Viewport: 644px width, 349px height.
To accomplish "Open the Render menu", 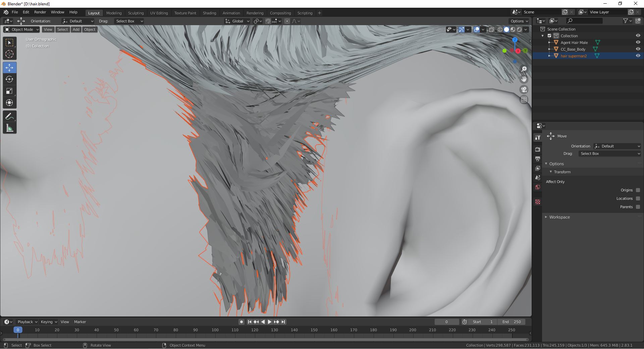I will [40, 12].
